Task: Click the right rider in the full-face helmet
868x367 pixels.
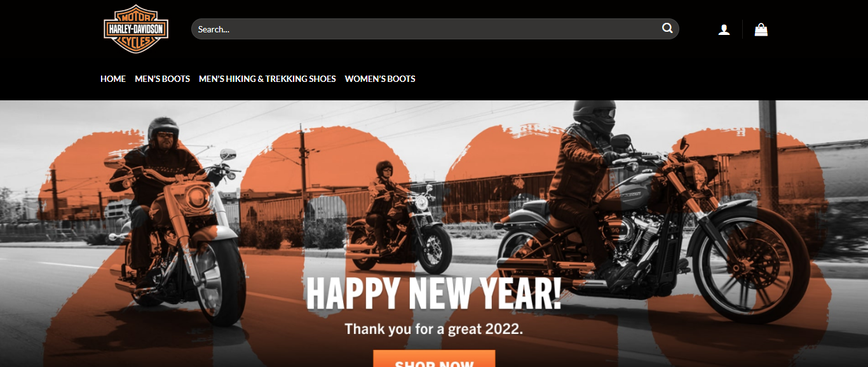Action: pyautogui.click(x=588, y=184)
